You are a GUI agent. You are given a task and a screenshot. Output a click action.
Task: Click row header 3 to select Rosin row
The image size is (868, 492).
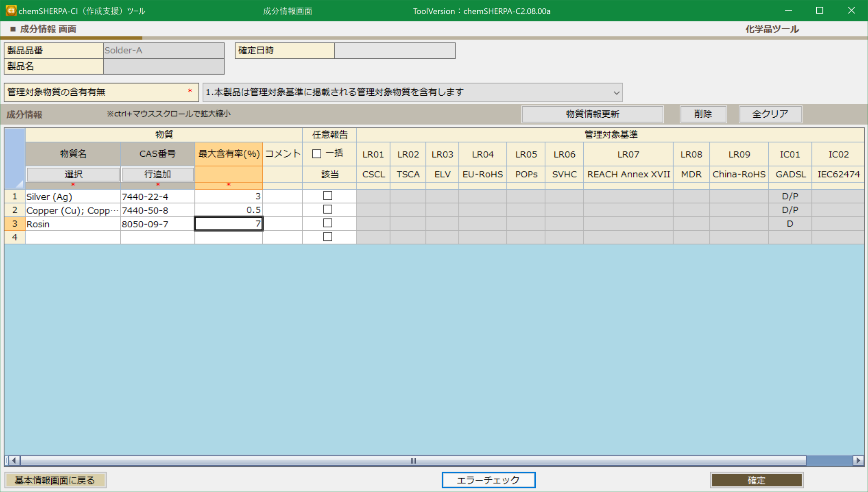pyautogui.click(x=14, y=224)
